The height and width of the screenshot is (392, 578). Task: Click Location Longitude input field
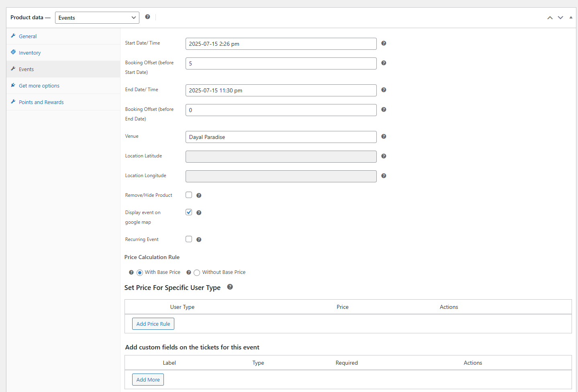(x=281, y=176)
